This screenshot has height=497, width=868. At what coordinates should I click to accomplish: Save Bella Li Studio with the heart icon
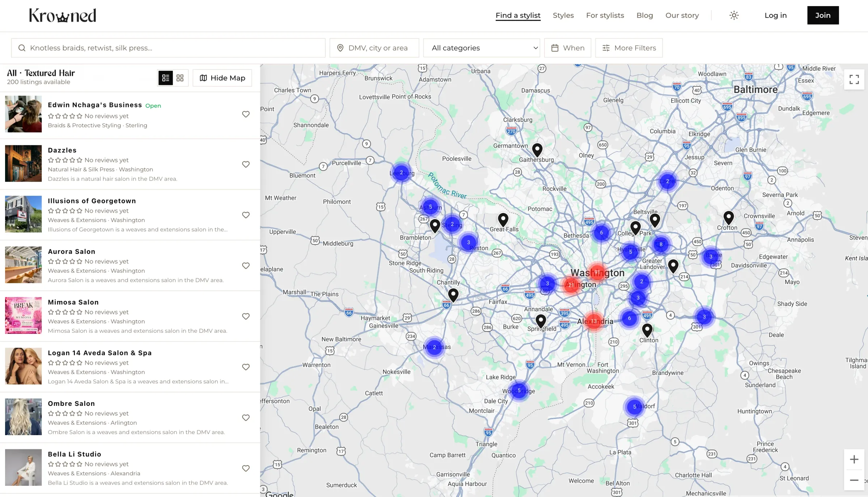(x=246, y=468)
